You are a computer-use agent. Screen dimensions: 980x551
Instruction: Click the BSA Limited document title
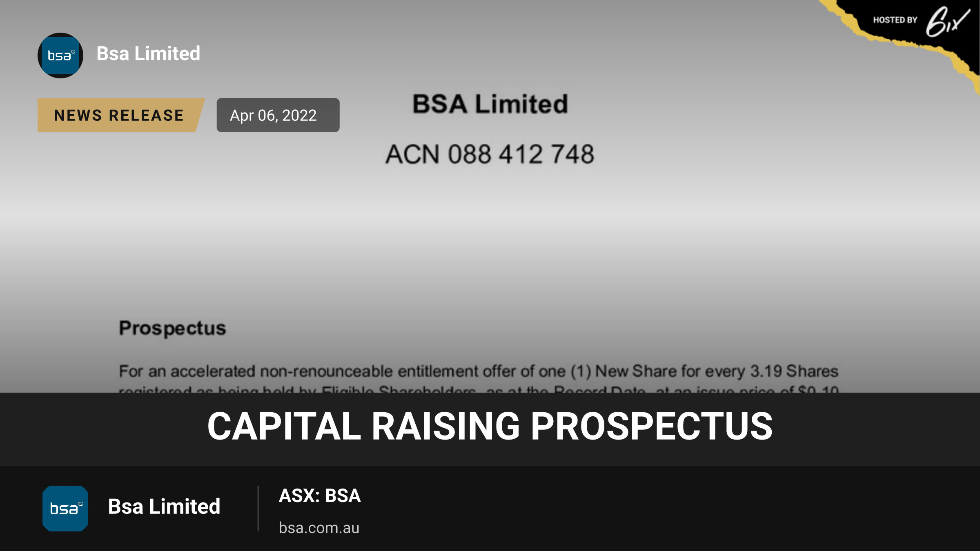(490, 104)
